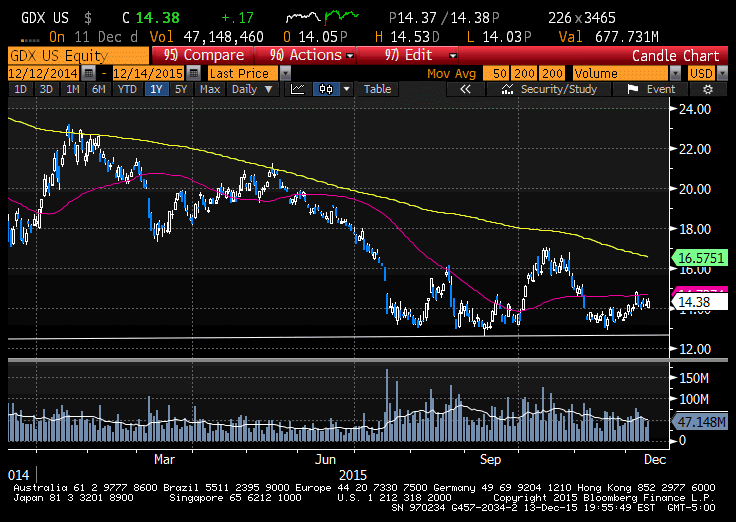Select the 5Y time range
Viewport: 736px width, 522px height.
181,89
